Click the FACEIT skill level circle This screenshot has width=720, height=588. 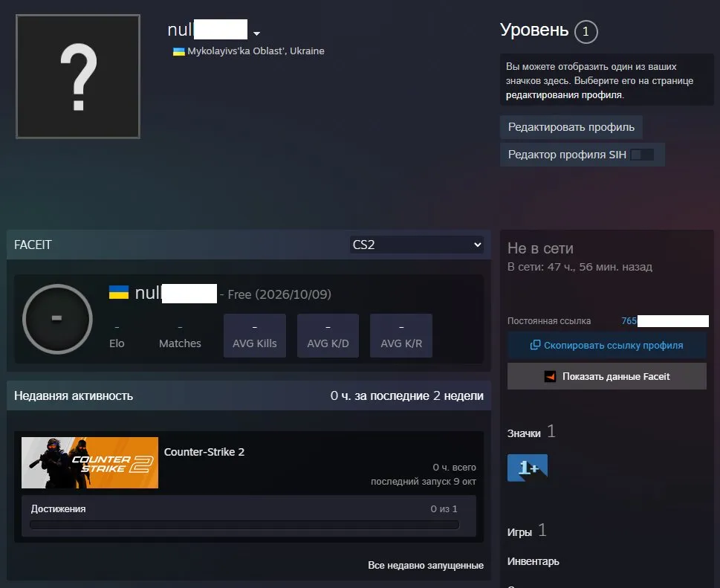click(x=57, y=319)
